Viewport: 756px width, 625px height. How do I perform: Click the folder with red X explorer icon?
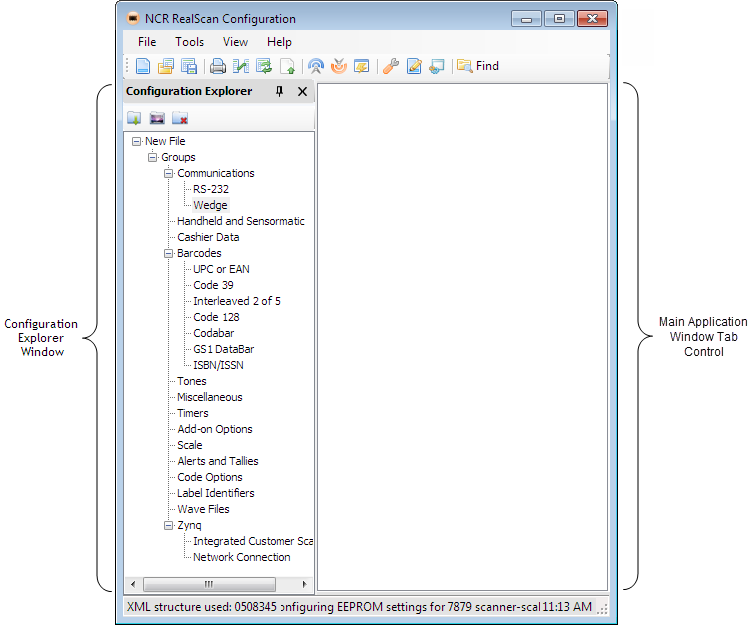click(x=180, y=118)
